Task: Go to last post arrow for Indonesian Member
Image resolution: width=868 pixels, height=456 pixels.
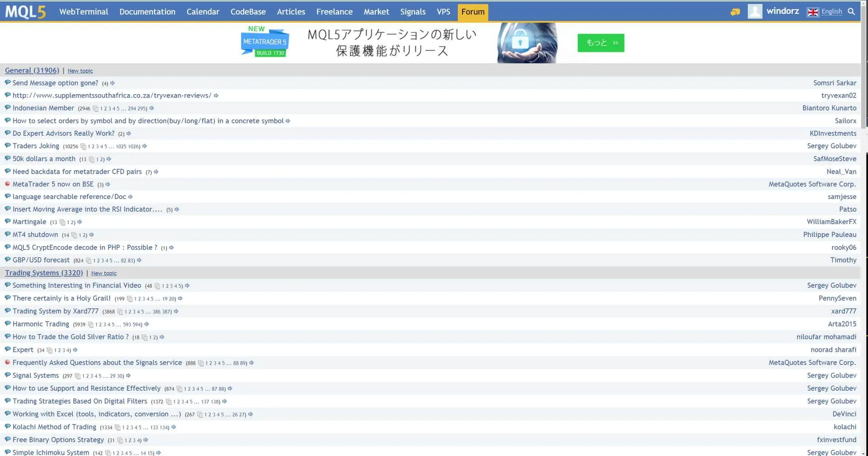Action: pos(151,109)
